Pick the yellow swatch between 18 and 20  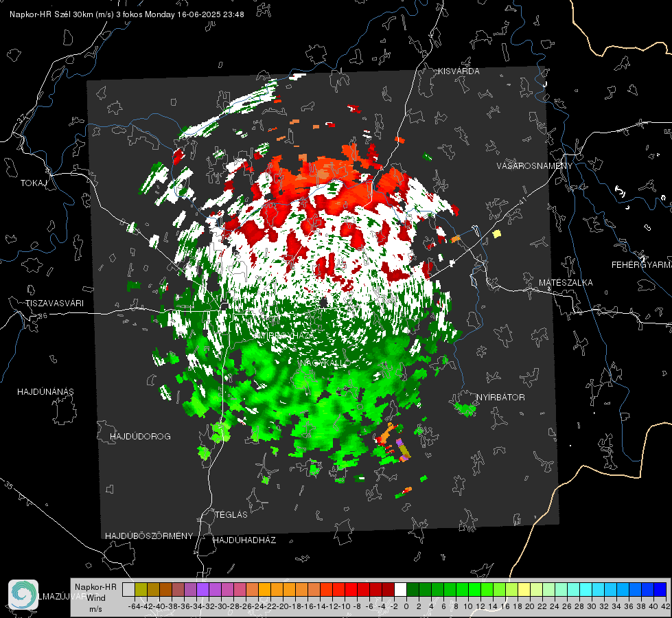coord(524,589)
